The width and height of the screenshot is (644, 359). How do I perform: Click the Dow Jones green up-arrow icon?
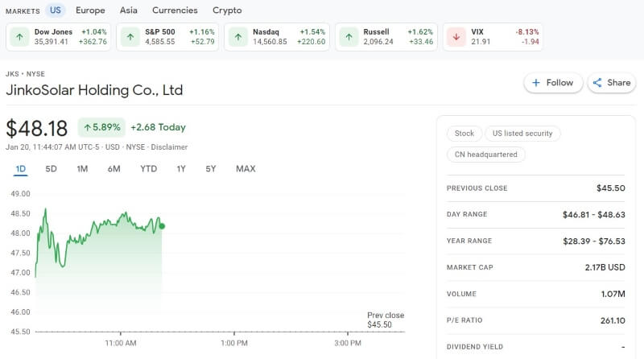tap(19, 37)
